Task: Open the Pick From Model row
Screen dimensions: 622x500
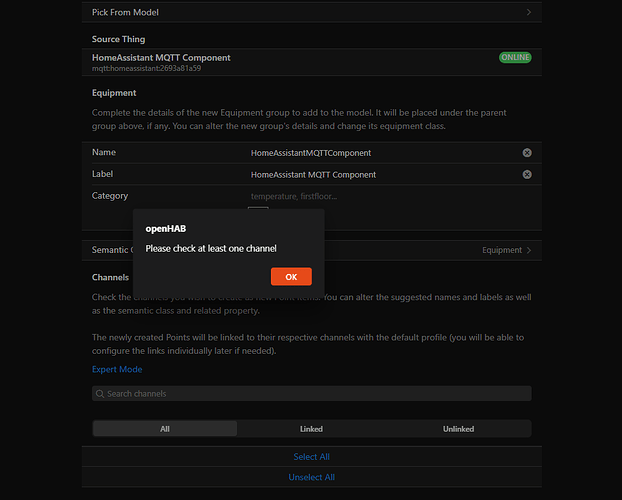Action: point(312,12)
